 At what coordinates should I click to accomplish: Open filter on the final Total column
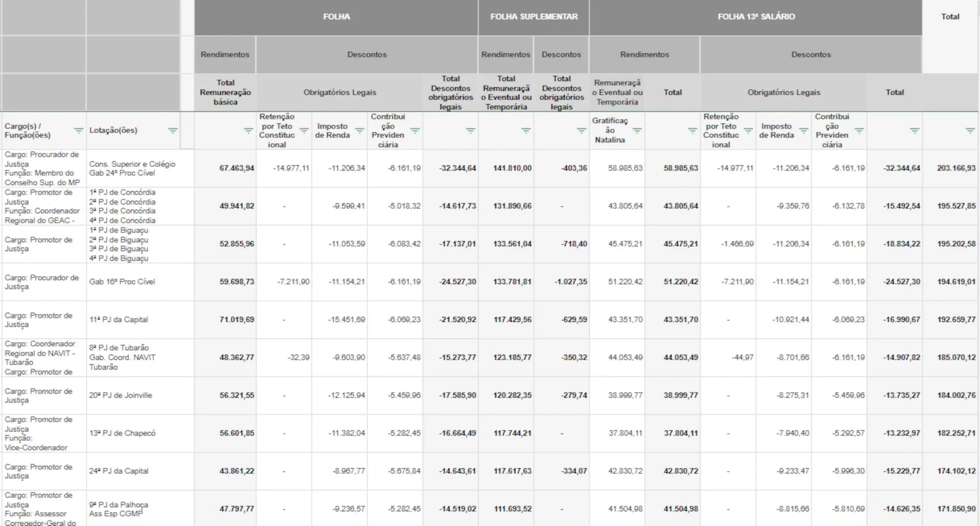click(x=970, y=131)
